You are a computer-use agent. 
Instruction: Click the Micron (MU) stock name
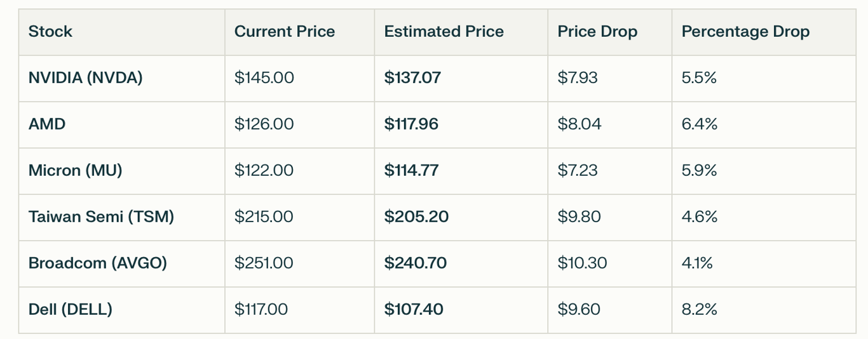76,171
